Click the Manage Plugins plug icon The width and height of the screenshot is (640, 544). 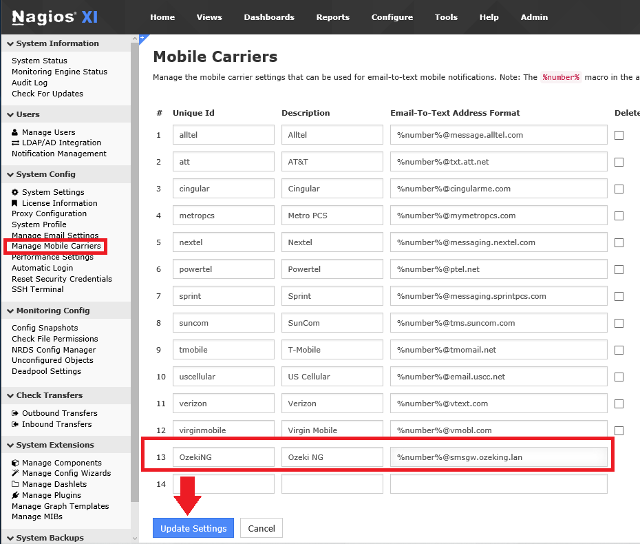pyautogui.click(x=15, y=495)
